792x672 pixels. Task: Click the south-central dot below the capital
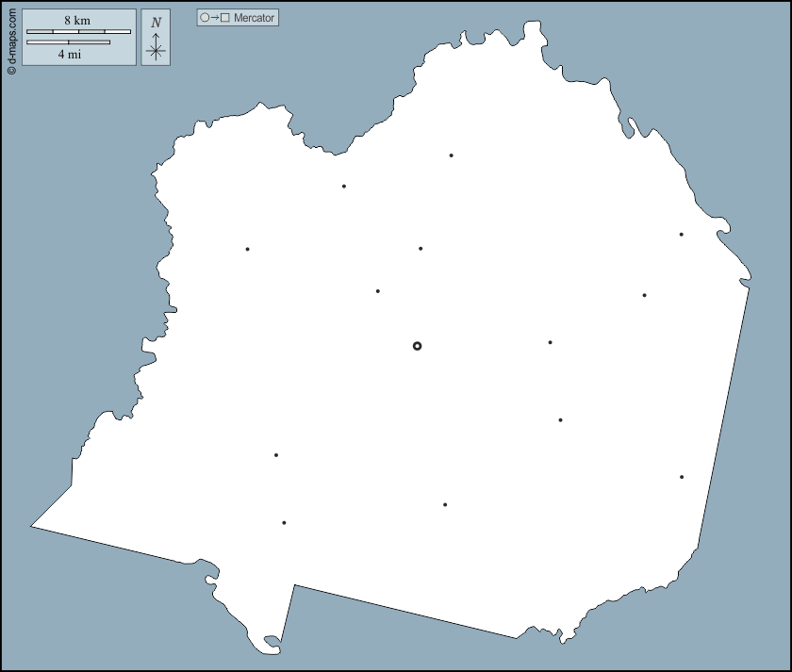point(445,504)
